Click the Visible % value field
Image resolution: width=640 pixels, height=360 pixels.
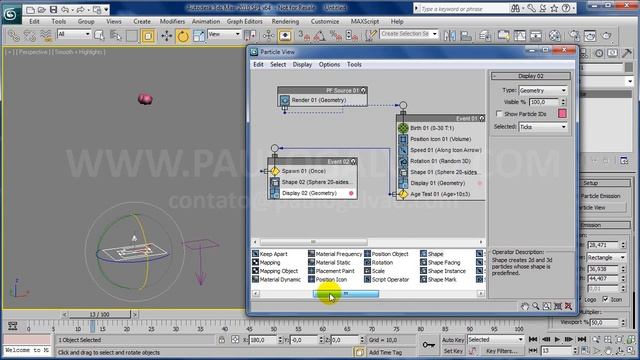click(x=544, y=102)
